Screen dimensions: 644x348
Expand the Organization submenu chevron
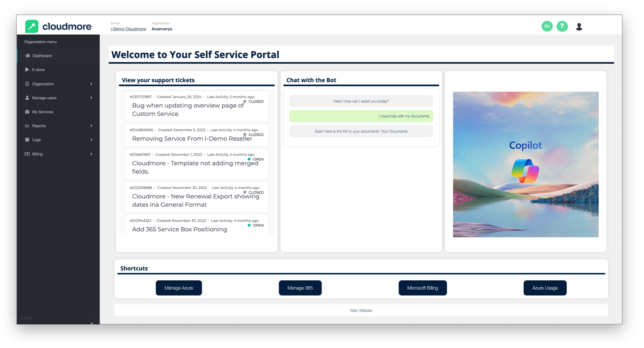pos(91,84)
